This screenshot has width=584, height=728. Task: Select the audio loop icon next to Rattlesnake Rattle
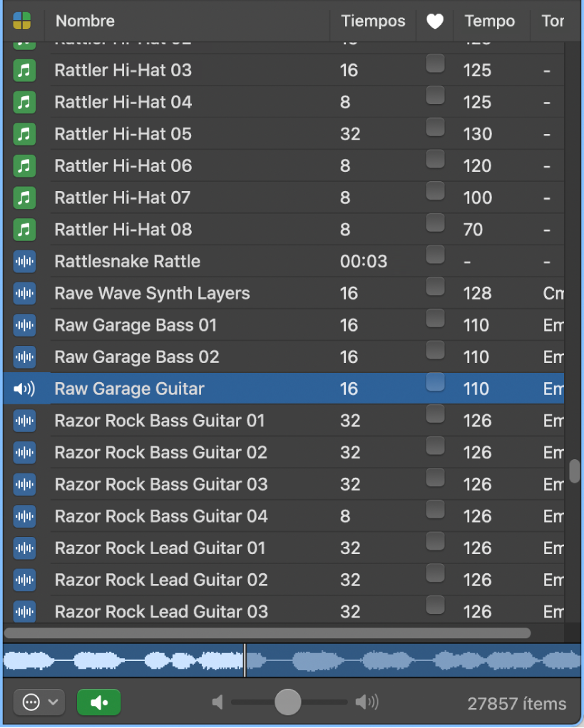tap(24, 262)
